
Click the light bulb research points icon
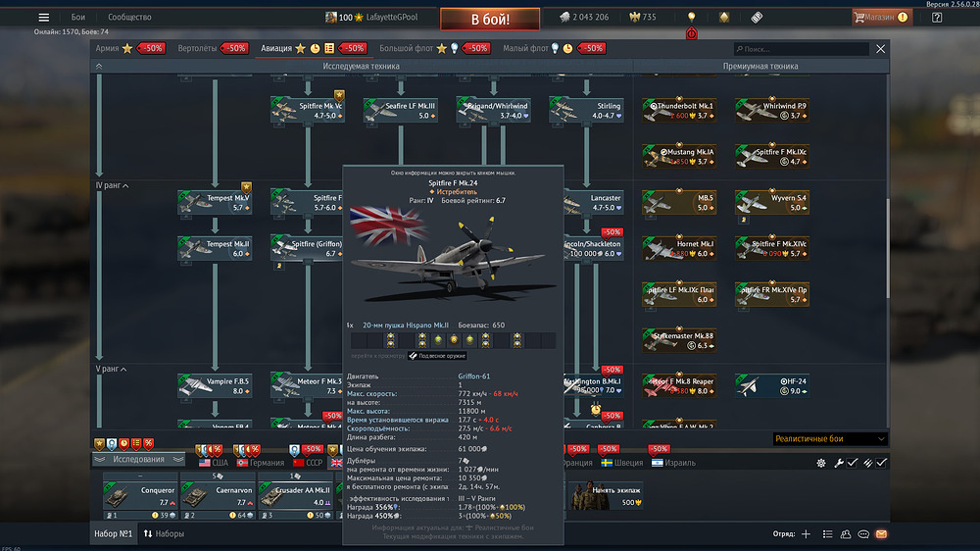[691, 17]
